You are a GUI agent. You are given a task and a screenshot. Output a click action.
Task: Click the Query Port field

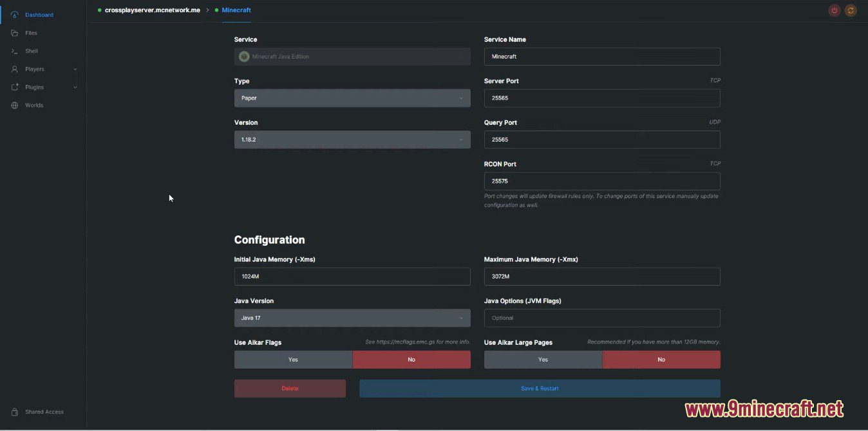coord(602,140)
